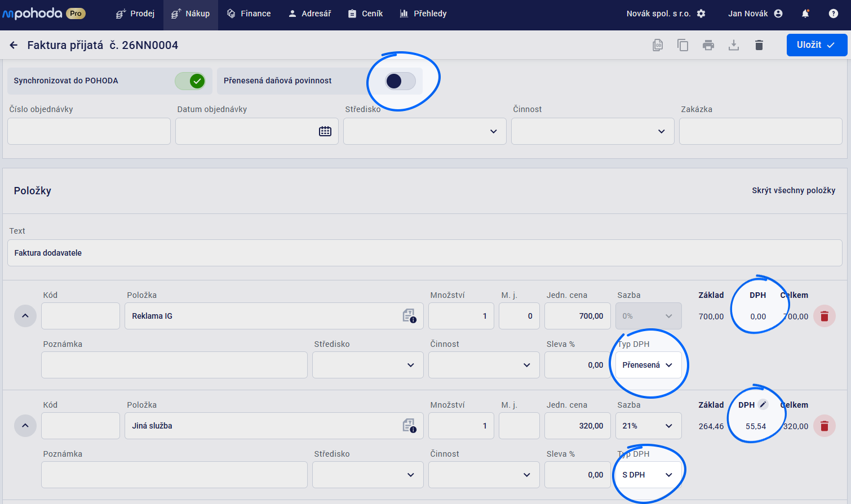
Task: Open the Prodej menu
Action: tap(135, 14)
